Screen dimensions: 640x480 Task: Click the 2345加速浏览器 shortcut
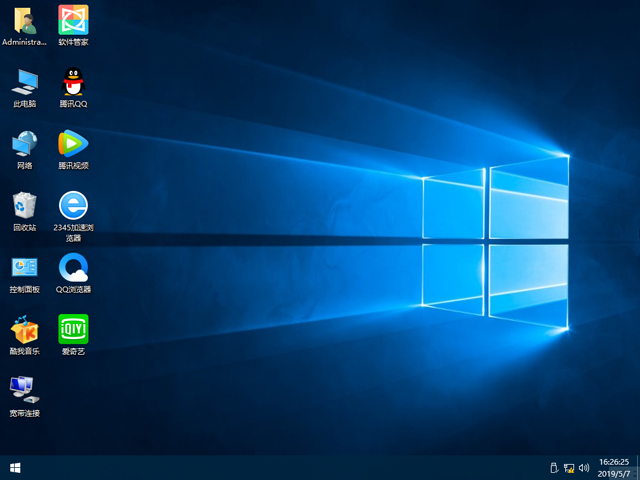pyautogui.click(x=73, y=205)
